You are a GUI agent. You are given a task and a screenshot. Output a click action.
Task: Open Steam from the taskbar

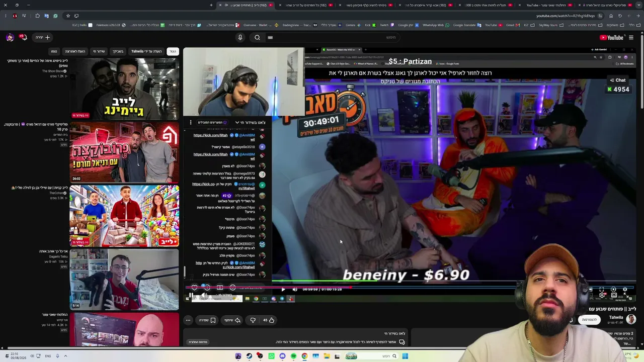point(249,356)
